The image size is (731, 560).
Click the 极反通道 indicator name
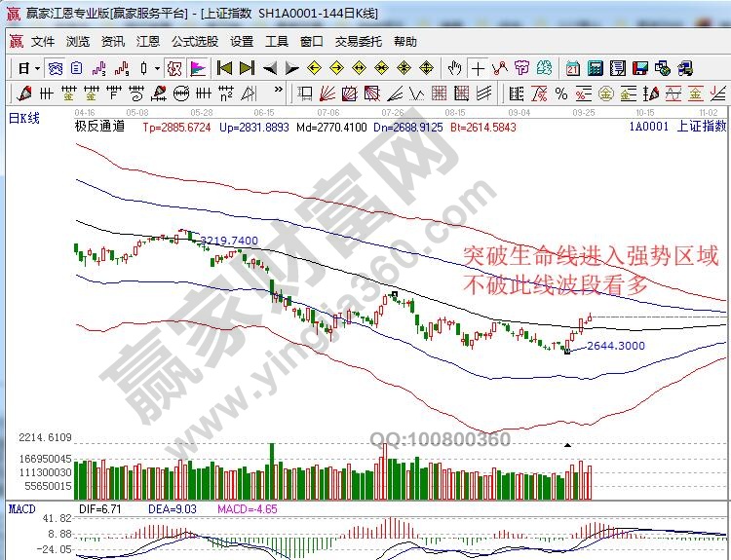[x=99, y=128]
